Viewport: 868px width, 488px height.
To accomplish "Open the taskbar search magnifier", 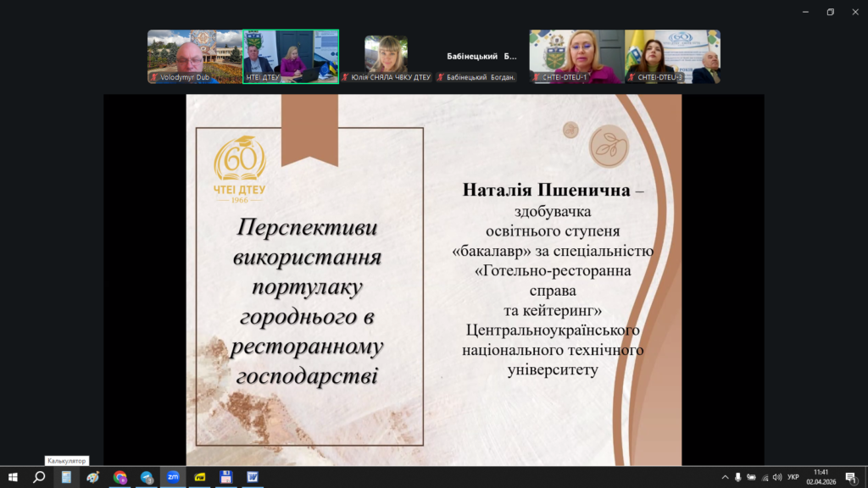I will click(39, 477).
